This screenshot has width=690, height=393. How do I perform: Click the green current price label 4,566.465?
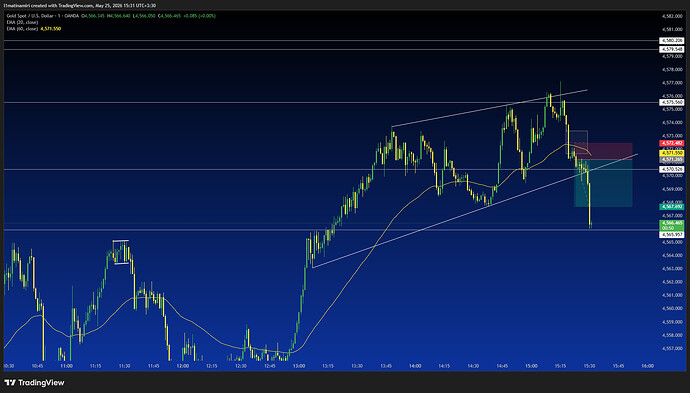pyautogui.click(x=672, y=225)
